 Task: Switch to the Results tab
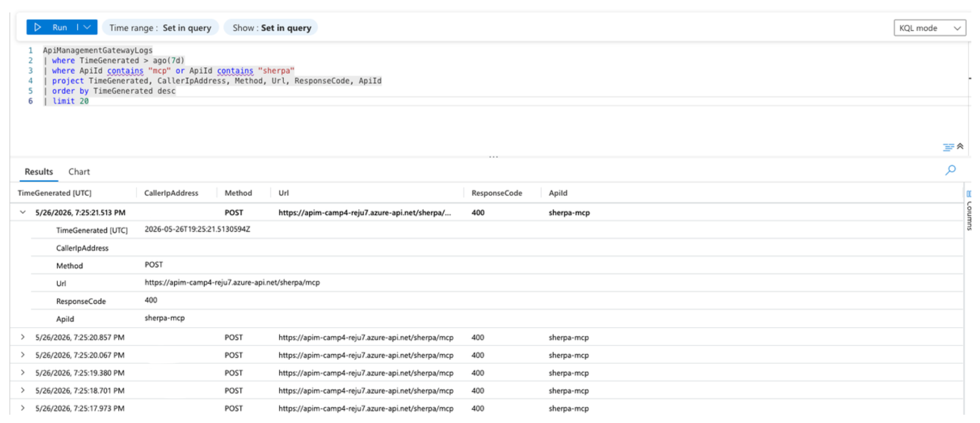tap(38, 172)
